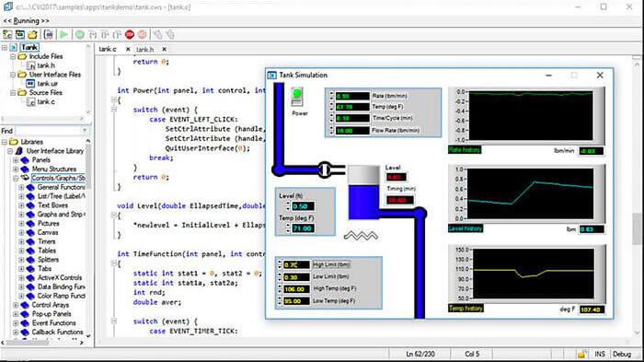
Task: Expand the Menu Structures node
Action: pos(16,169)
